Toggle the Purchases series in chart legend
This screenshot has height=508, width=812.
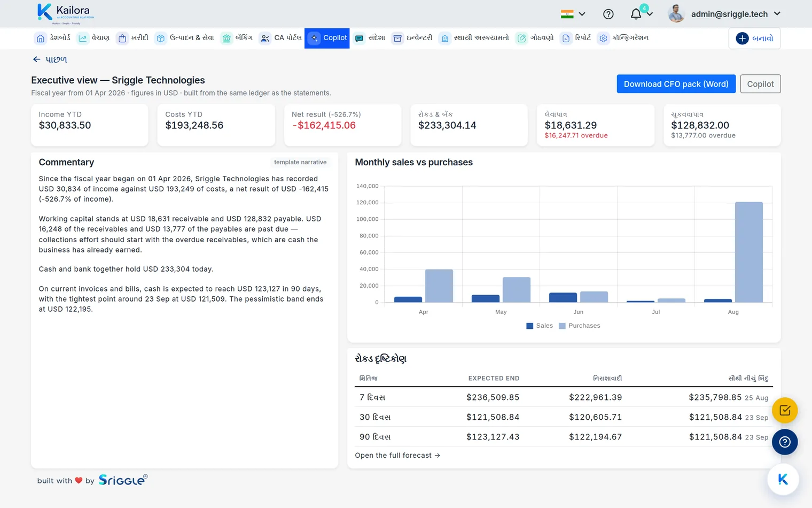coord(579,326)
